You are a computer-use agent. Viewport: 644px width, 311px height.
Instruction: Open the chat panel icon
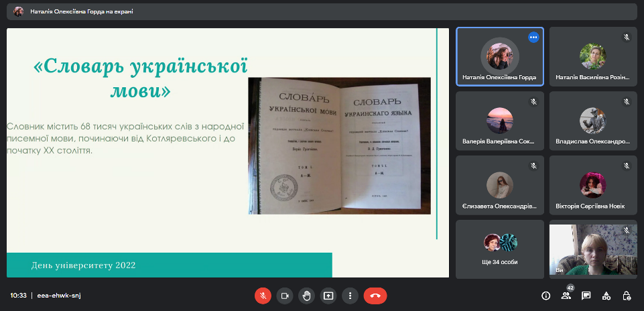(586, 296)
